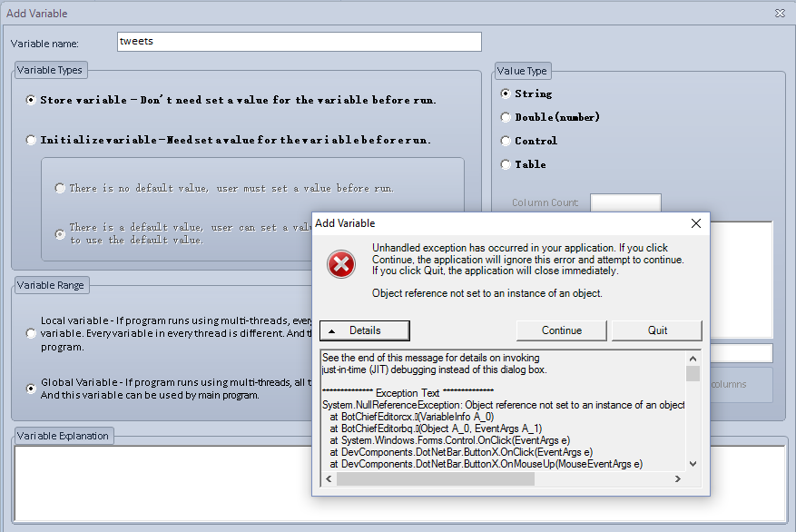Viewport: 796px width, 532px height.
Task: Click the Variable name text field
Action: (299, 42)
